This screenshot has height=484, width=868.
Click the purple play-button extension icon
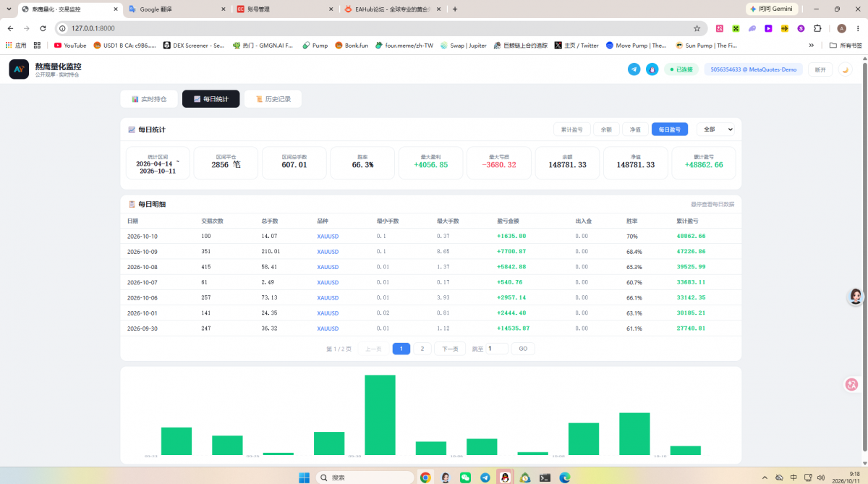click(768, 28)
